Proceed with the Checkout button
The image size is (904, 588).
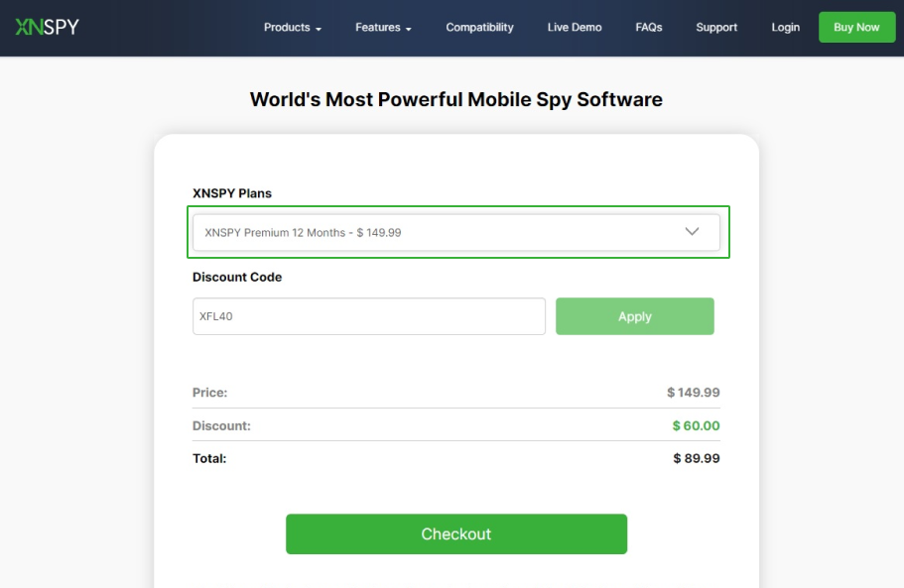pyautogui.click(x=456, y=533)
